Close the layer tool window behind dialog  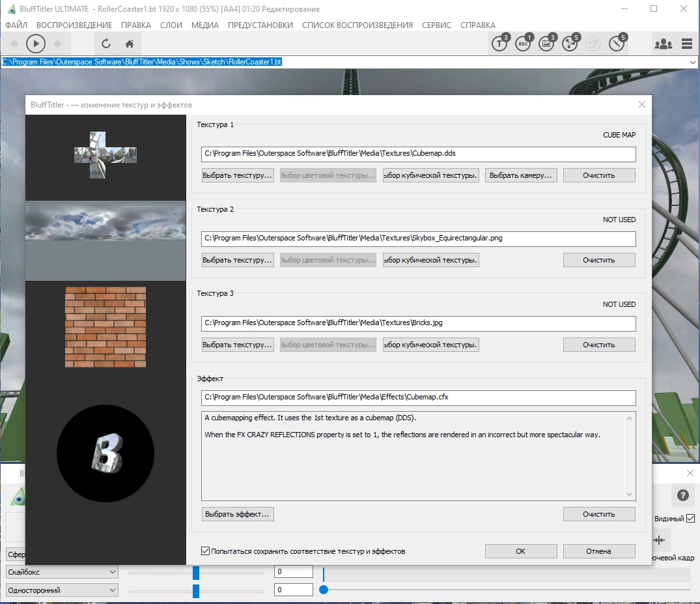(690, 472)
